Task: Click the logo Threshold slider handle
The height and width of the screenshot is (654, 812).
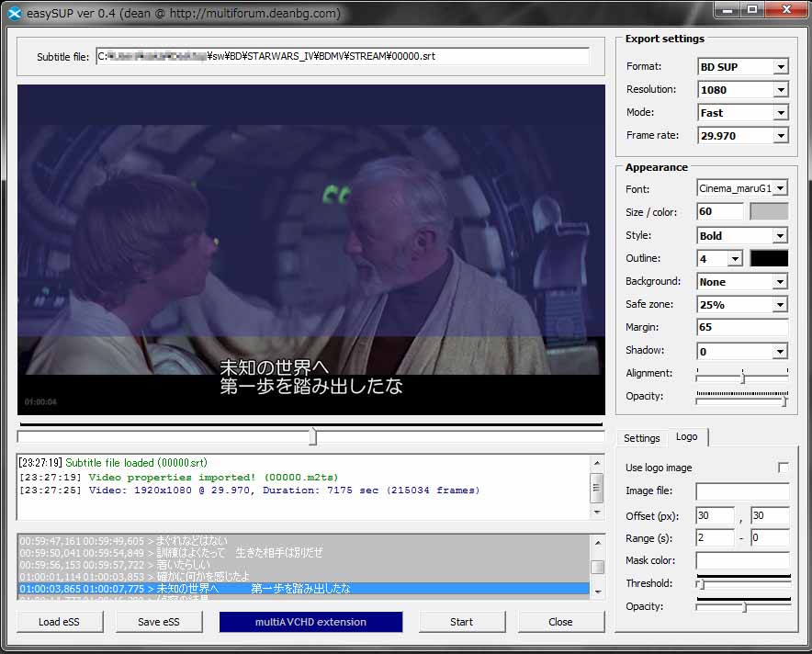Action: point(701,584)
